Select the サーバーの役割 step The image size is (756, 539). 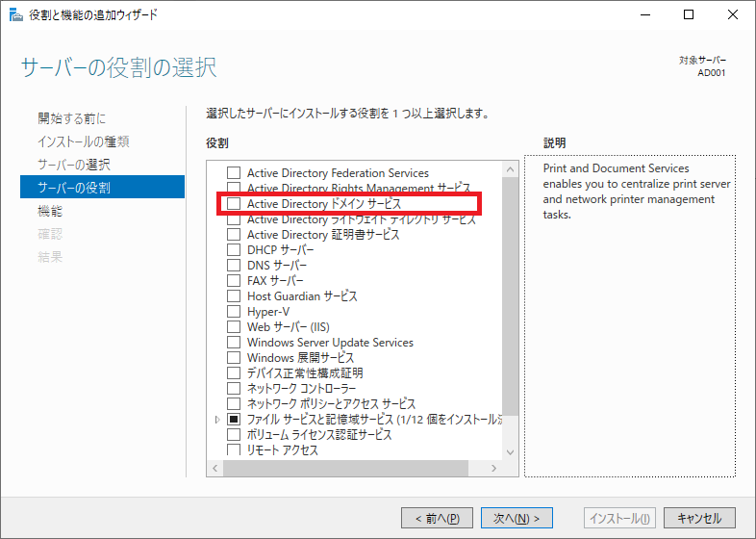pyautogui.click(x=102, y=187)
